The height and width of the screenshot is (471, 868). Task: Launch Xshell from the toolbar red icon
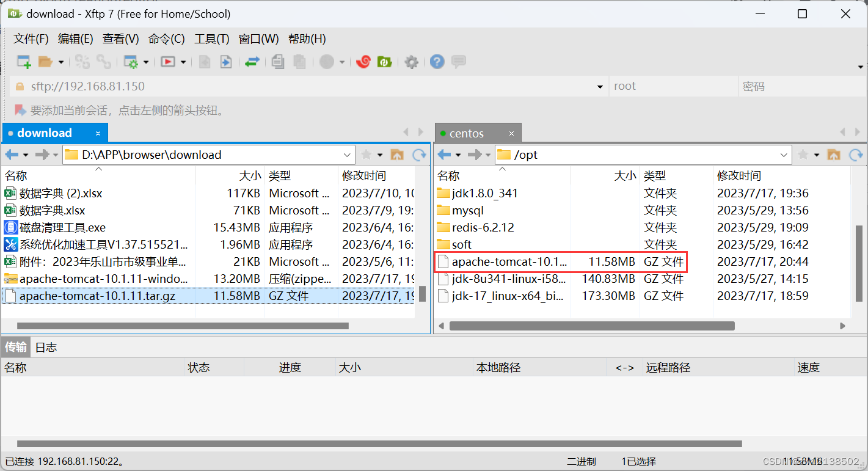362,61
